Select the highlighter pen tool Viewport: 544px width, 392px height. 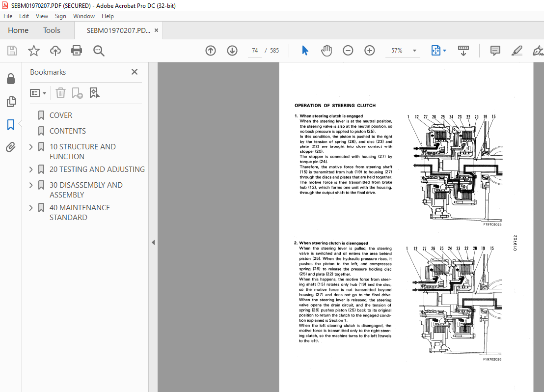tap(517, 51)
